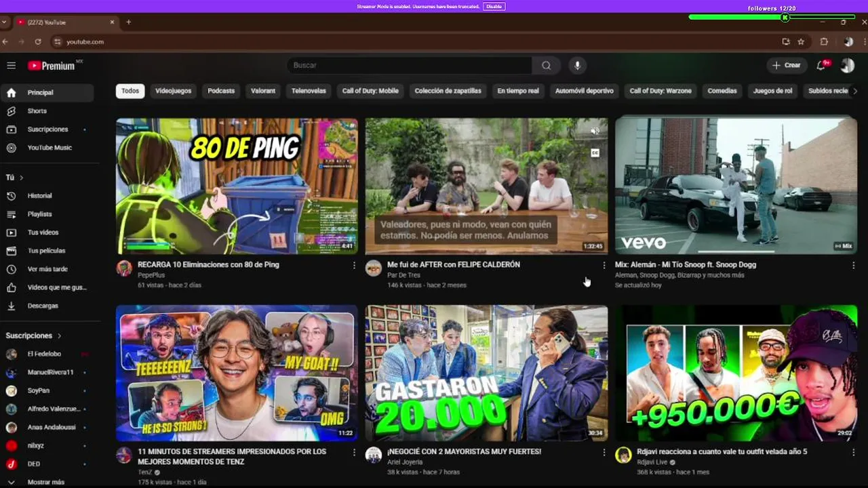Open new browser tab with plus
The width and height of the screenshot is (868, 488).
coord(128,22)
